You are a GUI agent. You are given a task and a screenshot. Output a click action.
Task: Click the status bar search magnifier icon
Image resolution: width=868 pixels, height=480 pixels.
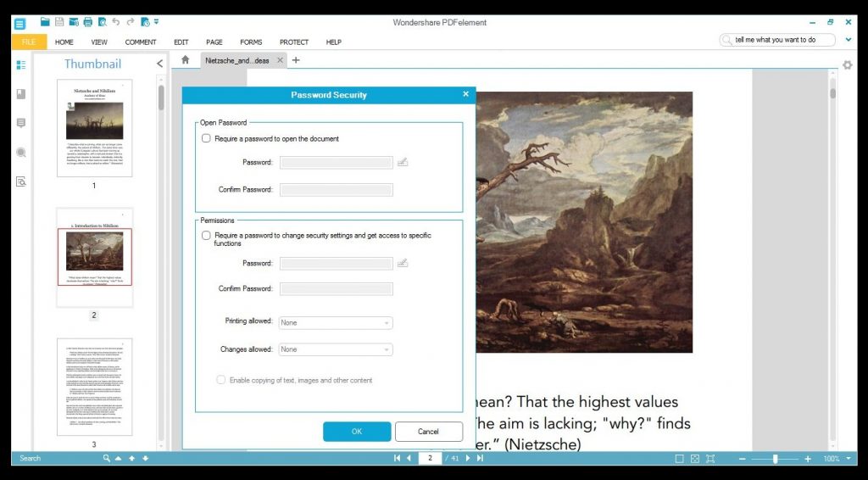(x=106, y=459)
